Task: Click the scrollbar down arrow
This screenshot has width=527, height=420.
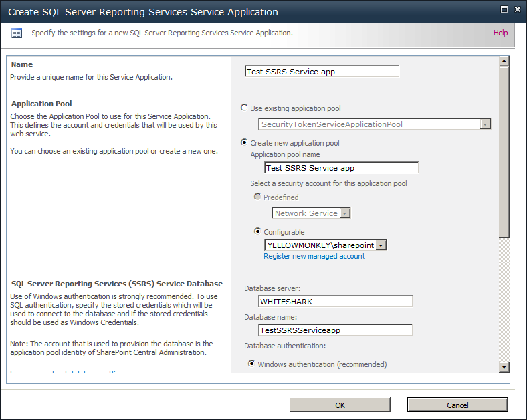Action: tap(504, 367)
